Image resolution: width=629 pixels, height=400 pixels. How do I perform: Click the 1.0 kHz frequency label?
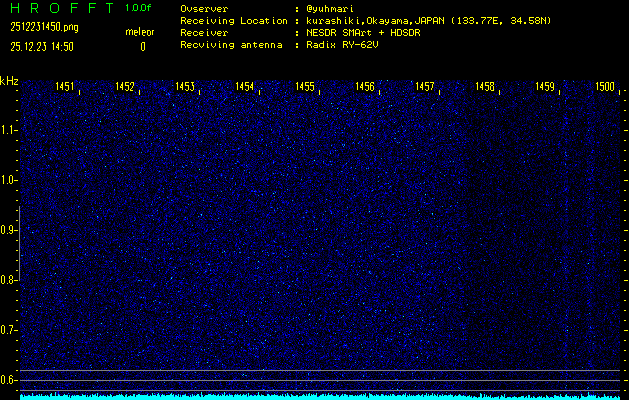[x=9, y=180]
